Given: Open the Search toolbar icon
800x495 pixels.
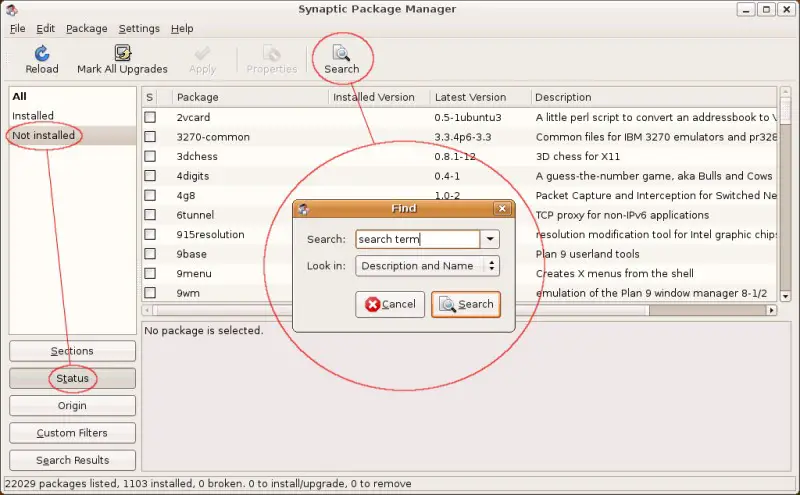Looking at the screenshot, I should (x=341, y=53).
